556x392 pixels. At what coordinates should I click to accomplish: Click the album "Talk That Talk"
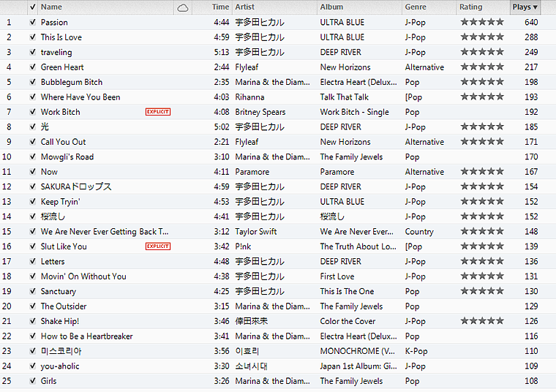(x=345, y=97)
